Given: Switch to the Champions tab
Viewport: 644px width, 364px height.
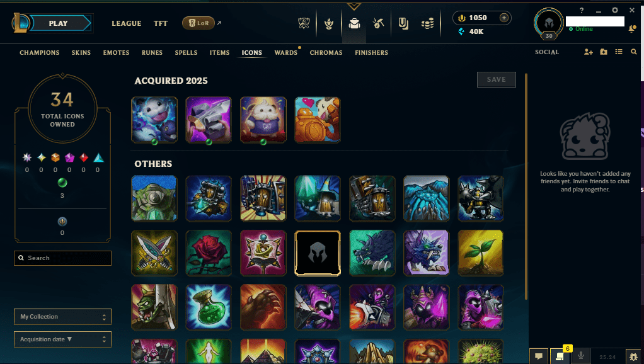Looking at the screenshot, I should (40, 52).
